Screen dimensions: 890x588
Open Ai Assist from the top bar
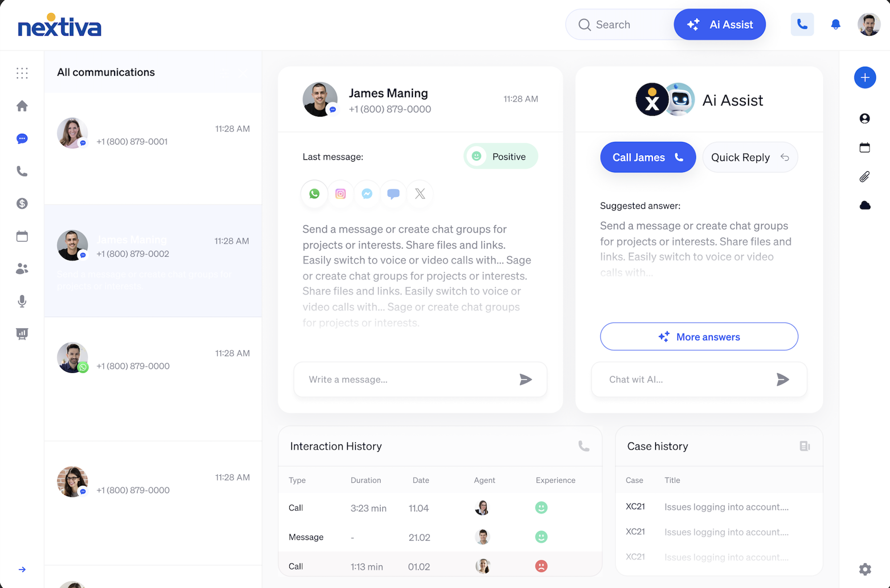(x=720, y=24)
